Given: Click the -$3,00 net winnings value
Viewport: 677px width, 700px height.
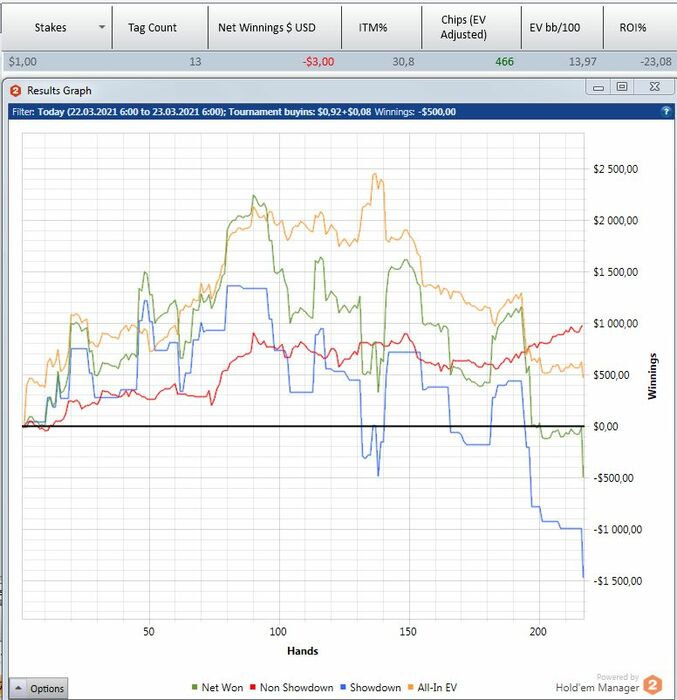Looking at the screenshot, I should [318, 62].
